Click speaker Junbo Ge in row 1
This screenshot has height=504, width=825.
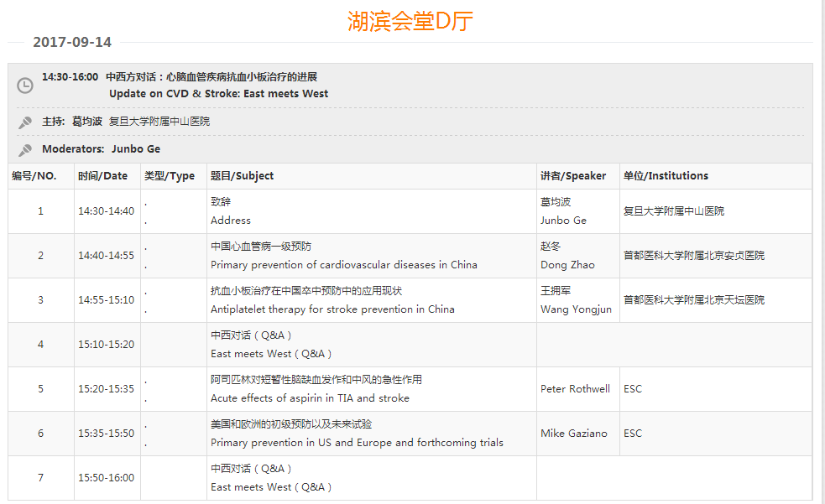click(563, 221)
